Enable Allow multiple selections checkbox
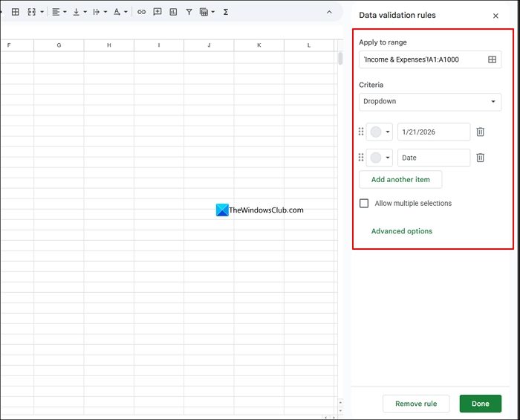The width and height of the screenshot is (520, 420). [x=364, y=204]
